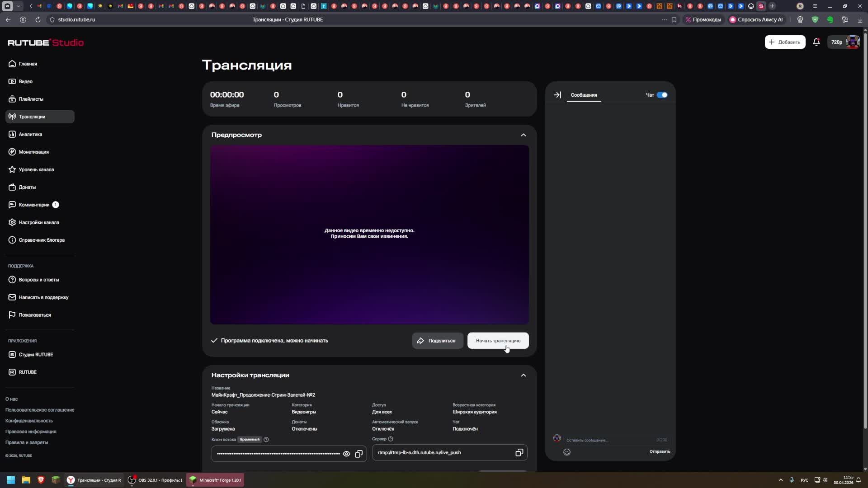Collapse the Предпросмотр section
Image resolution: width=868 pixels, height=488 pixels.
[523, 135]
